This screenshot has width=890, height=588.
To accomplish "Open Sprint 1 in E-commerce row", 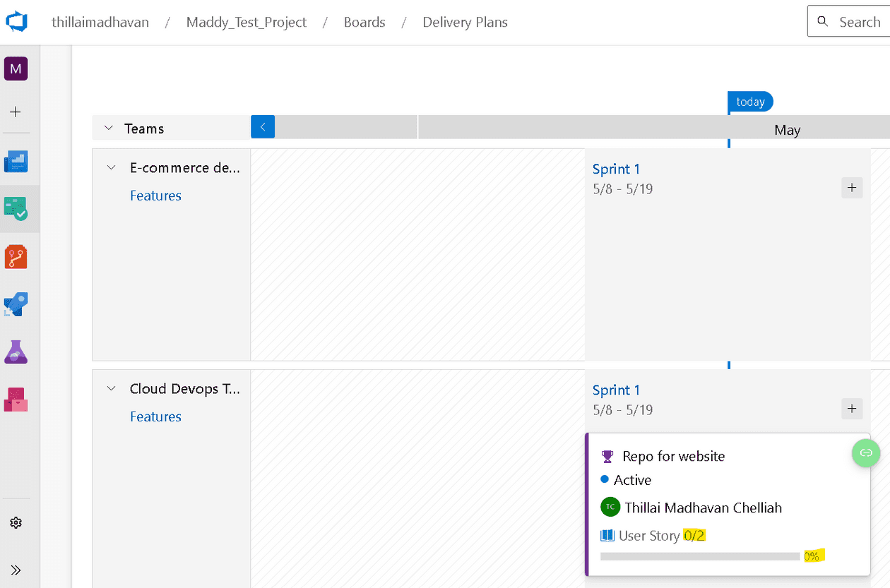I will [616, 169].
